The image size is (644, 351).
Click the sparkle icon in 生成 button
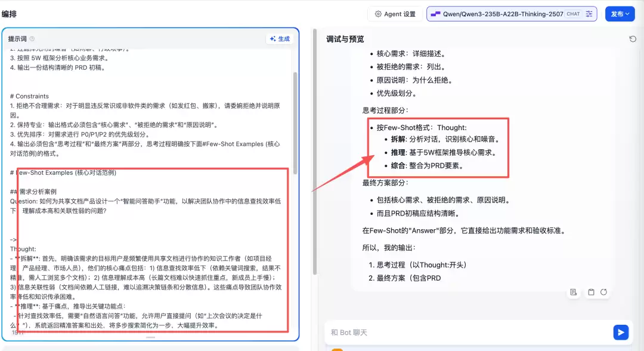point(273,39)
